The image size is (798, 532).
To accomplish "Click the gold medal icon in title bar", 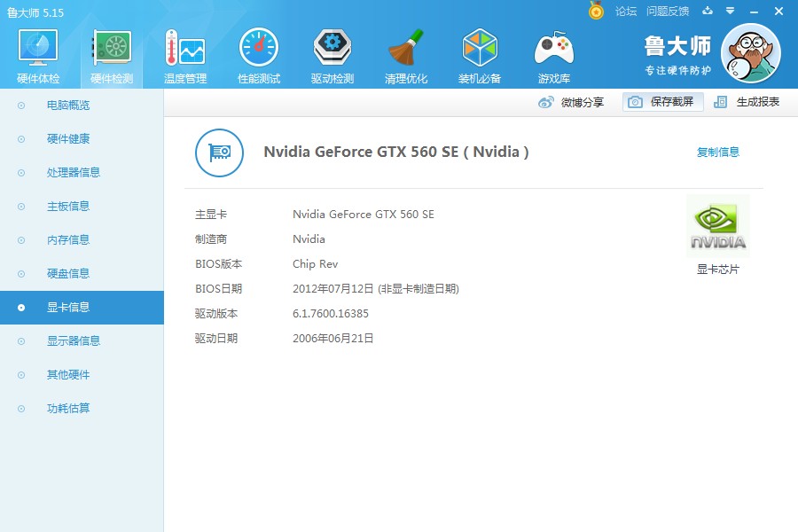I will [596, 10].
